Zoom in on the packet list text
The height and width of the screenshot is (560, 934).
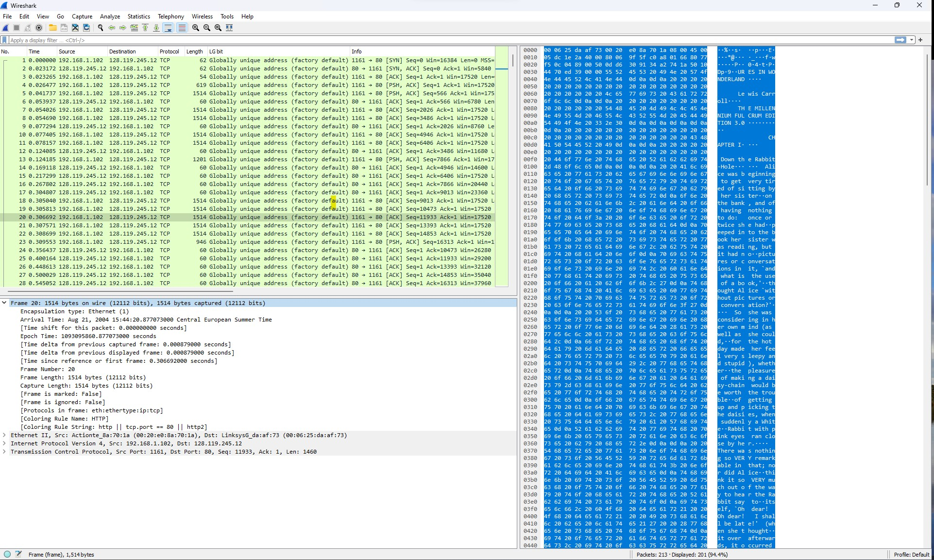pos(195,28)
